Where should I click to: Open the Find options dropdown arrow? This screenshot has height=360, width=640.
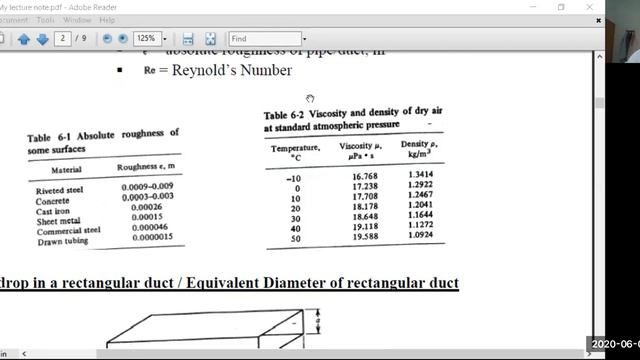pos(304,39)
